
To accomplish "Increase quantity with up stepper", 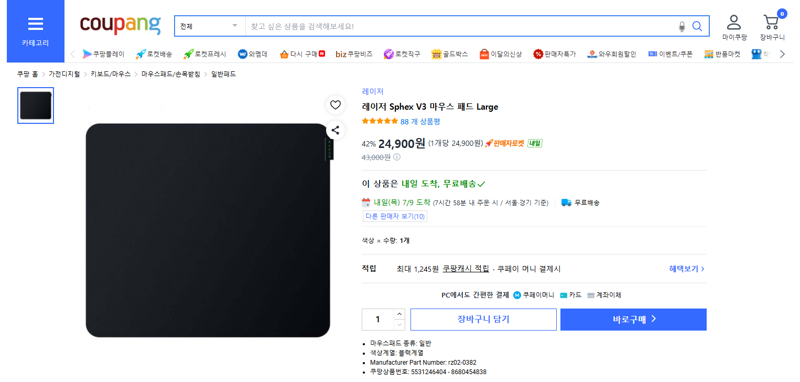I will point(399,314).
